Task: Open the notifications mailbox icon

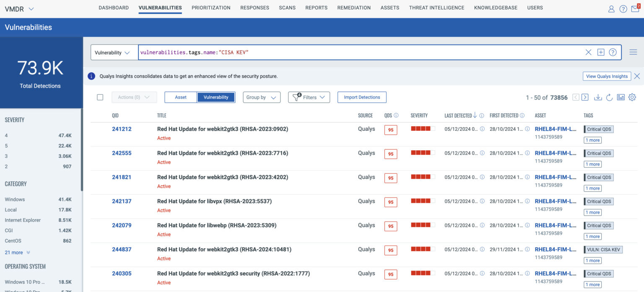Action: (635, 8)
